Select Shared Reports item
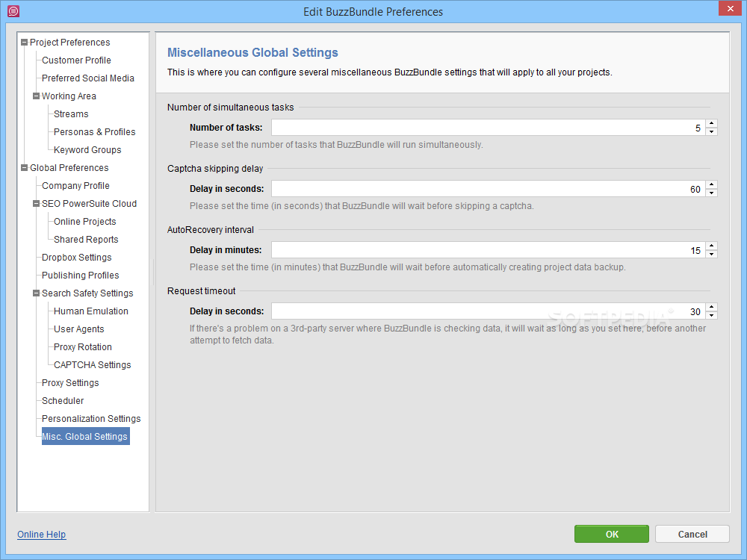This screenshot has height=560, width=747. click(86, 240)
